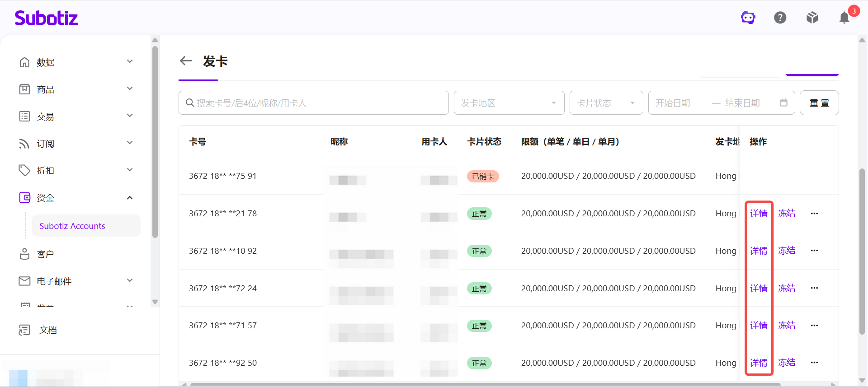Expand the 交易 menu chevron
Viewport: 868px width, 387px height.
[130, 116]
